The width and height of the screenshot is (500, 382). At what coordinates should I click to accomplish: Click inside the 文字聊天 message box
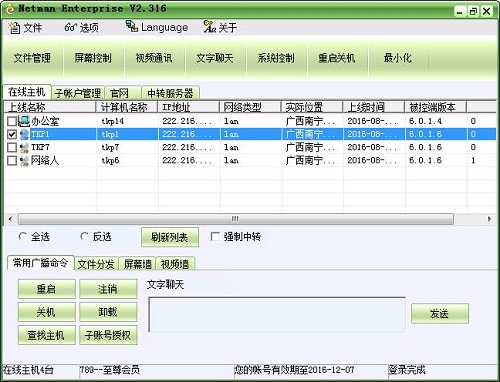[277, 315]
